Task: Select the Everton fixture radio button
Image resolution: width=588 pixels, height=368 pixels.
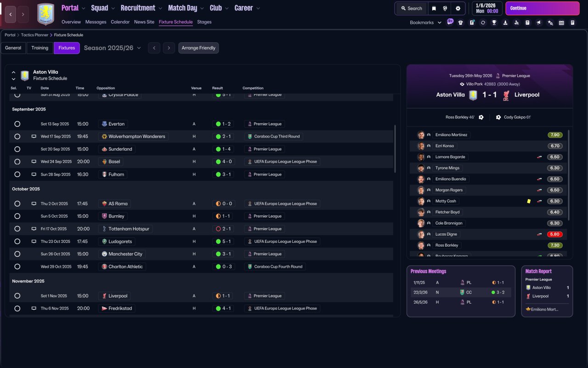Action: [17, 124]
